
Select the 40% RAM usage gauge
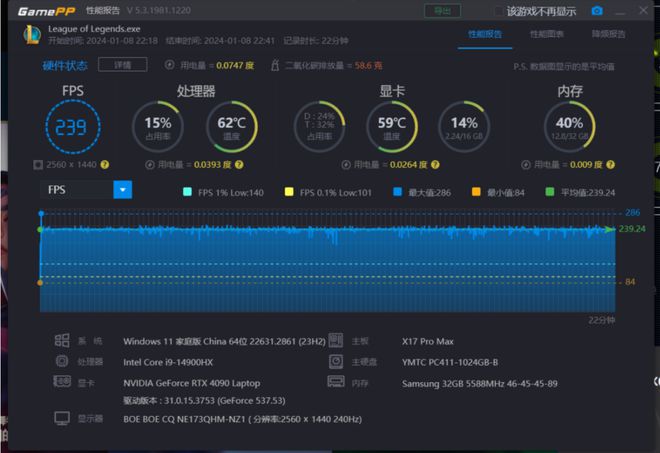click(x=570, y=127)
